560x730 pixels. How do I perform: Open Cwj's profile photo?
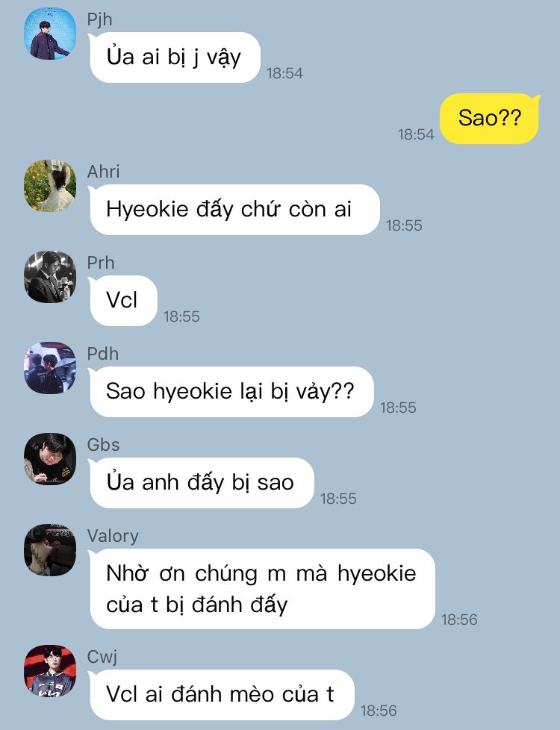pos(50,671)
